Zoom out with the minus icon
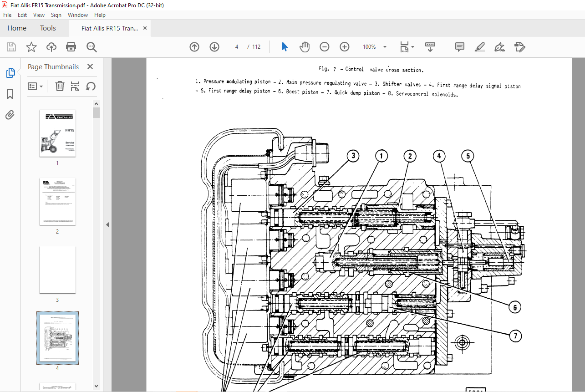The width and height of the screenshot is (585, 392). click(324, 47)
